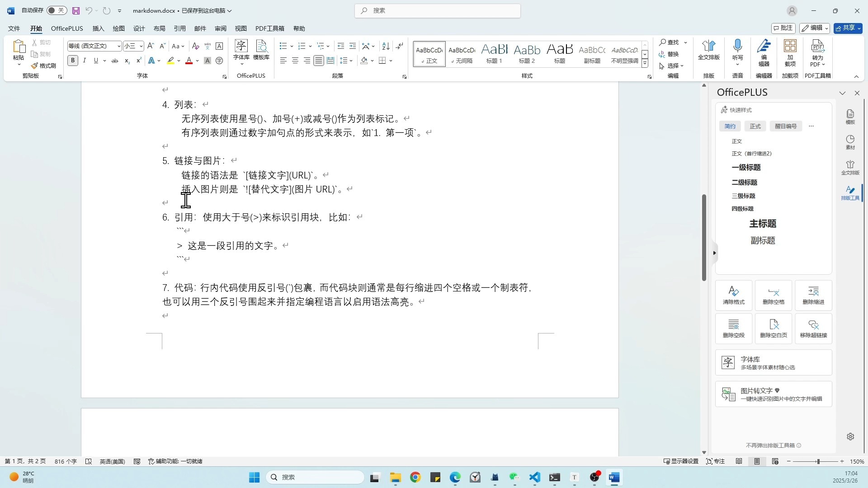Screen dimensions: 868x488
Task: Click 清除格式 in OfficePLUS panel
Action: click(x=733, y=295)
